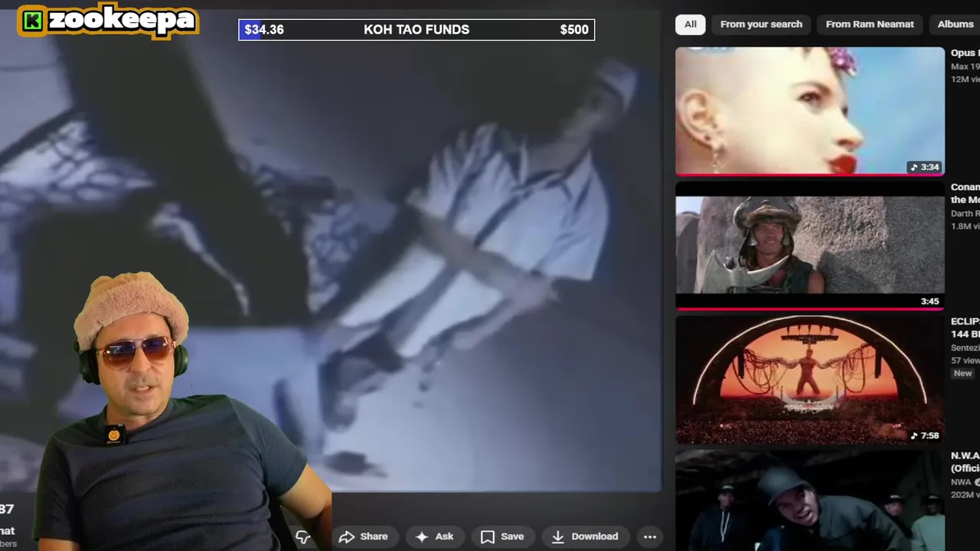Click the $34.36 raised amount
980x551 pixels.
[264, 30]
